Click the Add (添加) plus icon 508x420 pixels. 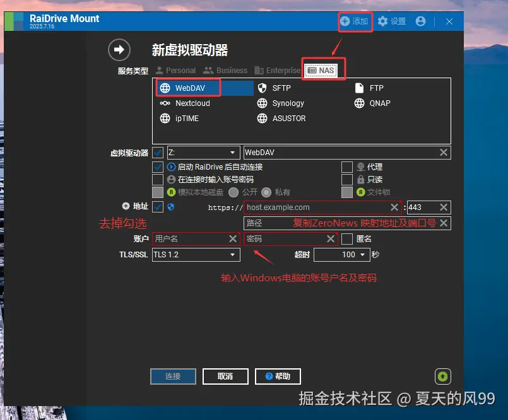tap(345, 21)
